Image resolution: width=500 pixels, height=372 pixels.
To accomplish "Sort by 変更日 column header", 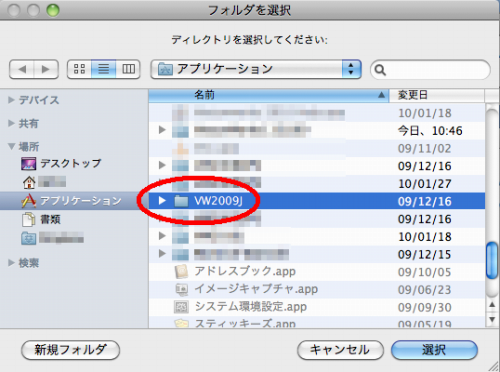I will tap(437, 95).
